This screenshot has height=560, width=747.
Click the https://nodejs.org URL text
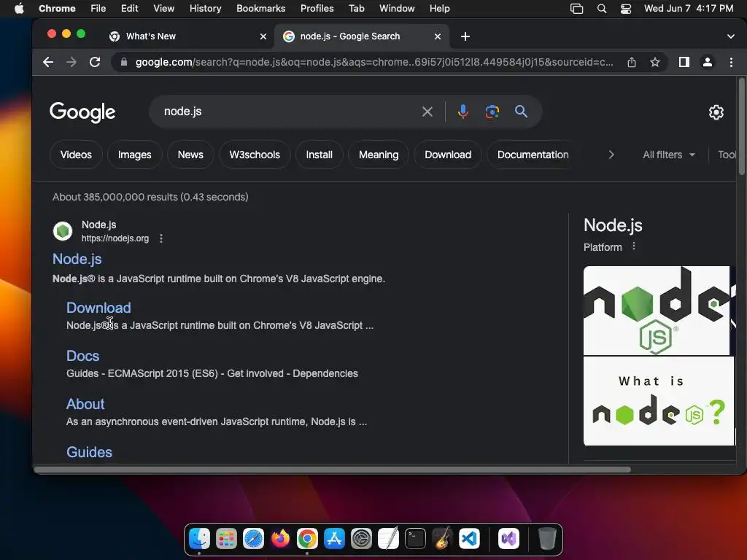[x=115, y=238]
